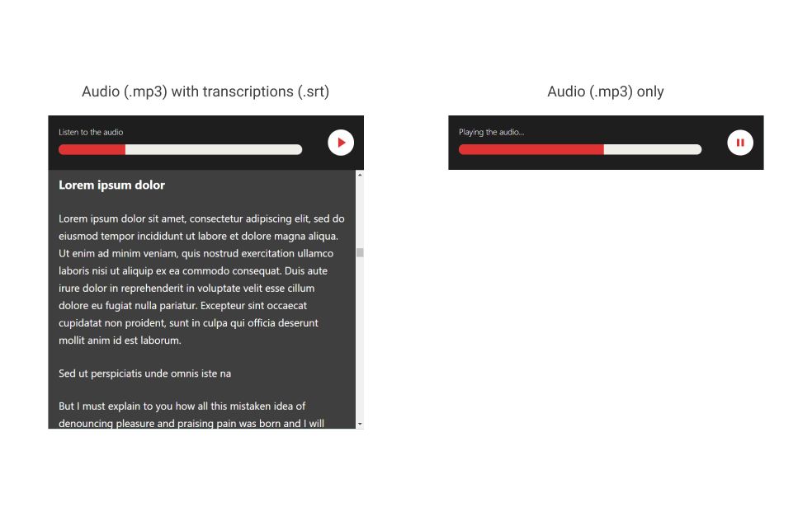Click the transcript scrollbar down arrow
The height and width of the screenshot is (512, 812).
tap(360, 424)
